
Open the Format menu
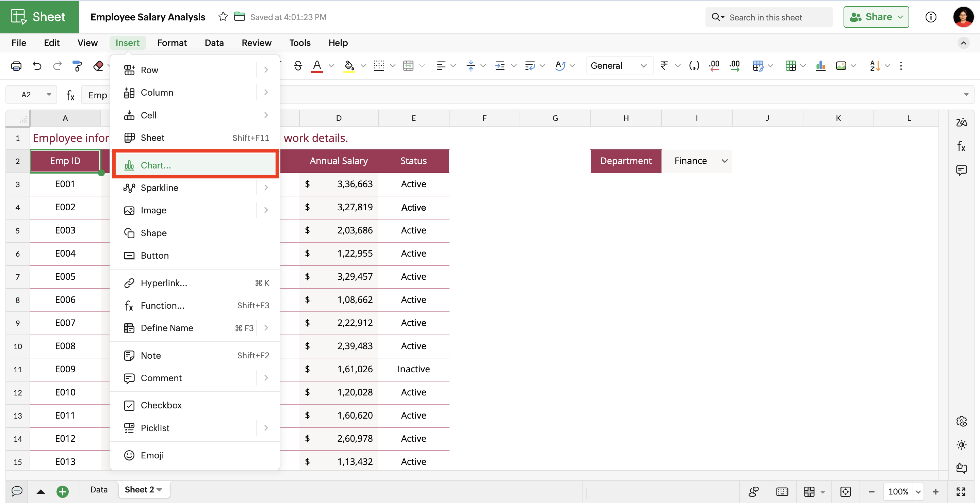click(x=172, y=43)
